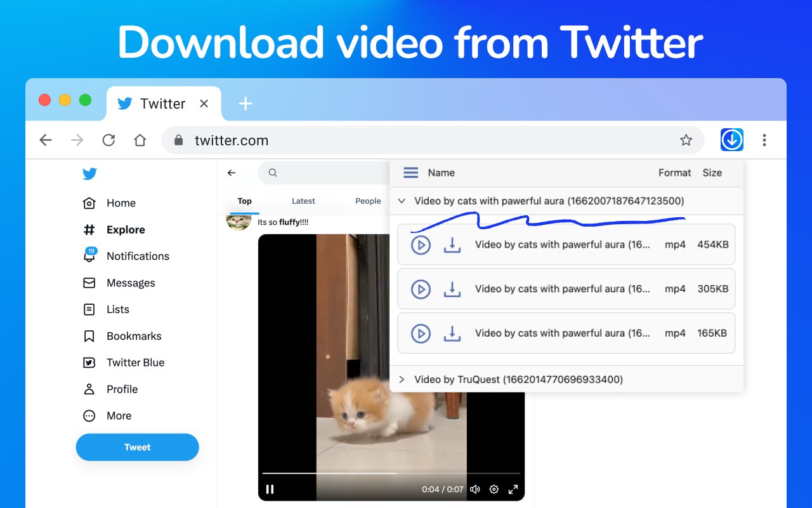Collapse the cats with pawerful aura group
The height and width of the screenshot is (508, 812).
(401, 201)
